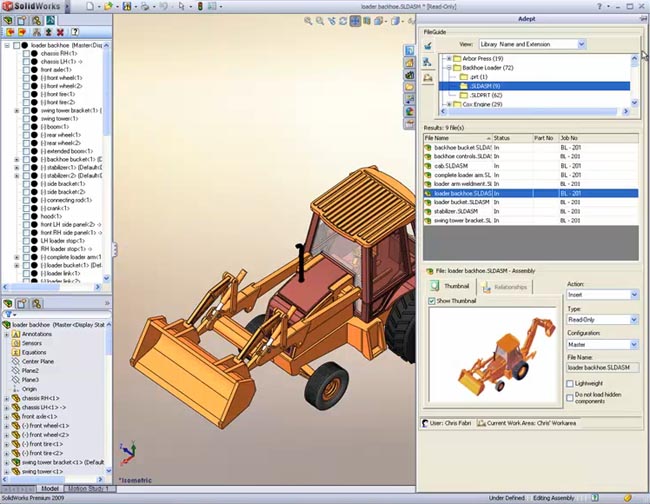Click the Rotate View icon in the view toolbar
Screen dimensions: 650x504
pos(343,21)
